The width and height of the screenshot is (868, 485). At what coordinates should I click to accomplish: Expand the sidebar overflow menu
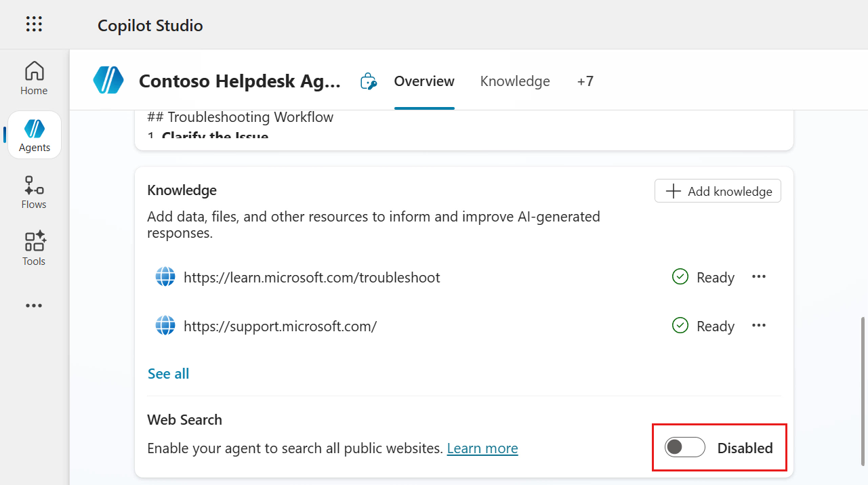pyautogui.click(x=34, y=305)
